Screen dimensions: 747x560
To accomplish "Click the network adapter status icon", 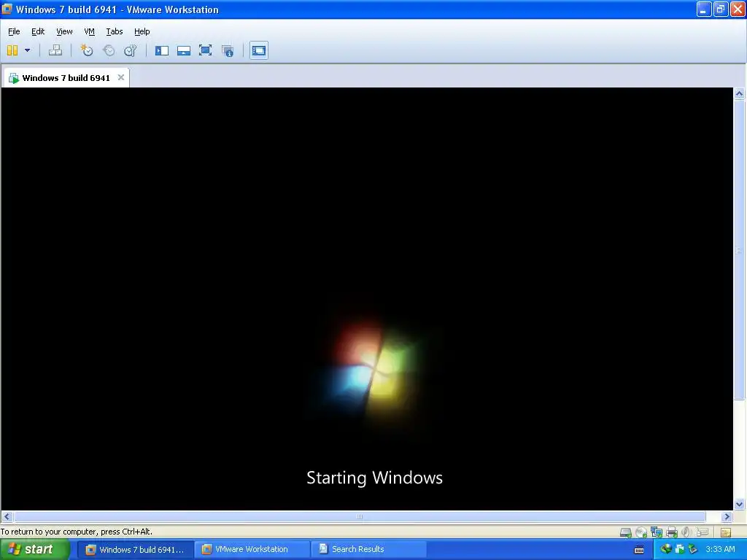I will point(657,532).
